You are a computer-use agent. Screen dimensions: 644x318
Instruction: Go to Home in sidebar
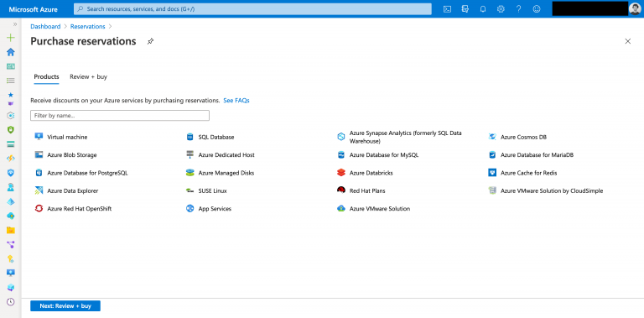pyautogui.click(x=11, y=52)
